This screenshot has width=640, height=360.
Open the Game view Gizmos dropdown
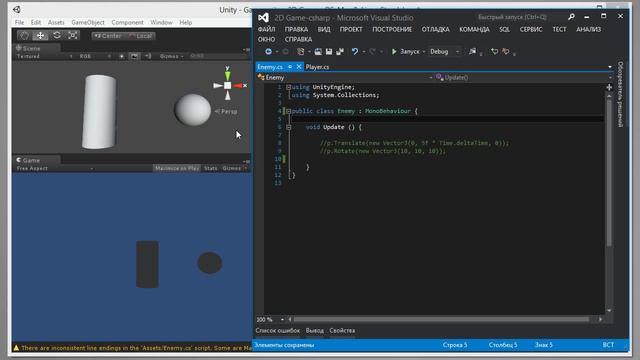coord(234,168)
